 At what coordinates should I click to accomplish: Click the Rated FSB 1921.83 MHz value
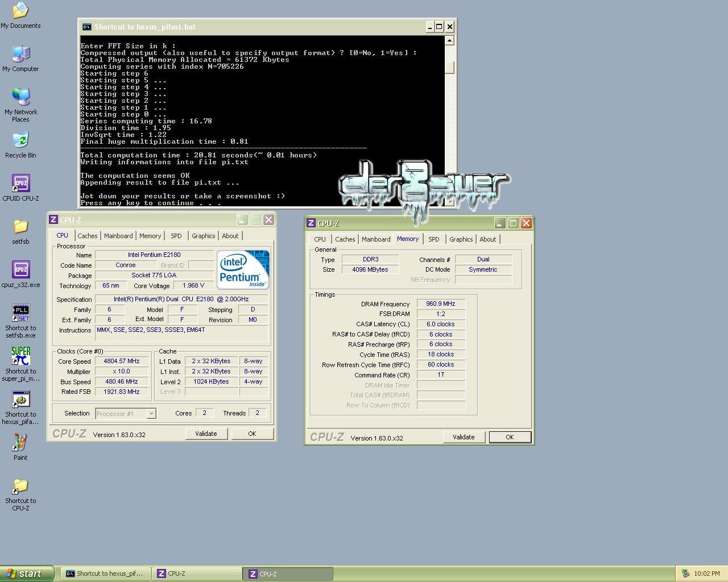[122, 392]
